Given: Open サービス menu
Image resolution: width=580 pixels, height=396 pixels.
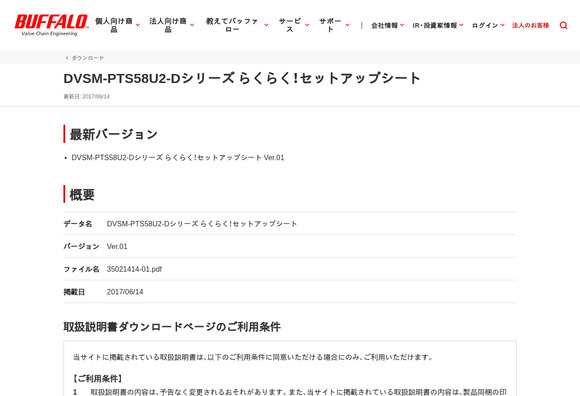Looking at the screenshot, I should point(290,25).
